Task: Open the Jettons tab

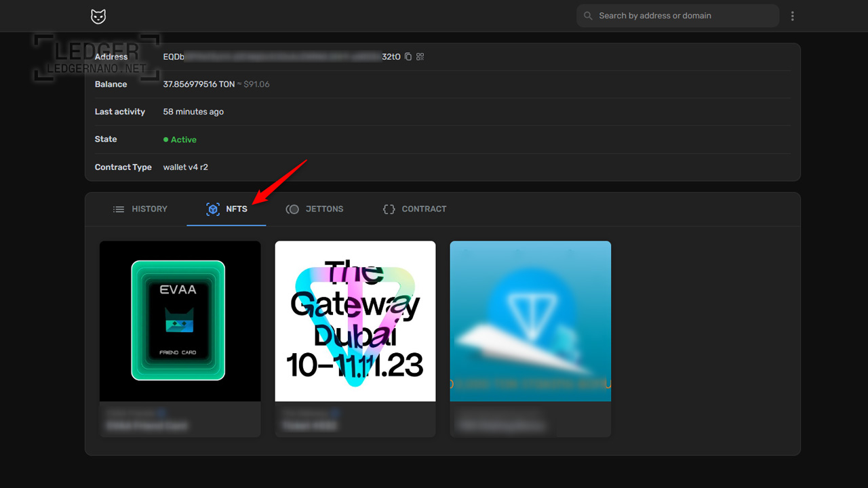Action: [315, 209]
